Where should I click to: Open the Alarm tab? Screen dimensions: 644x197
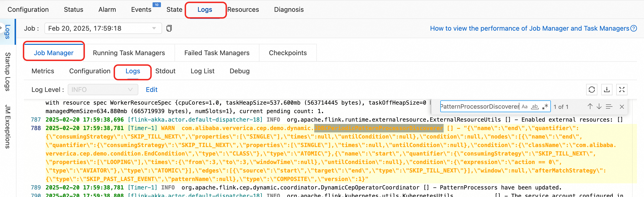click(x=107, y=9)
